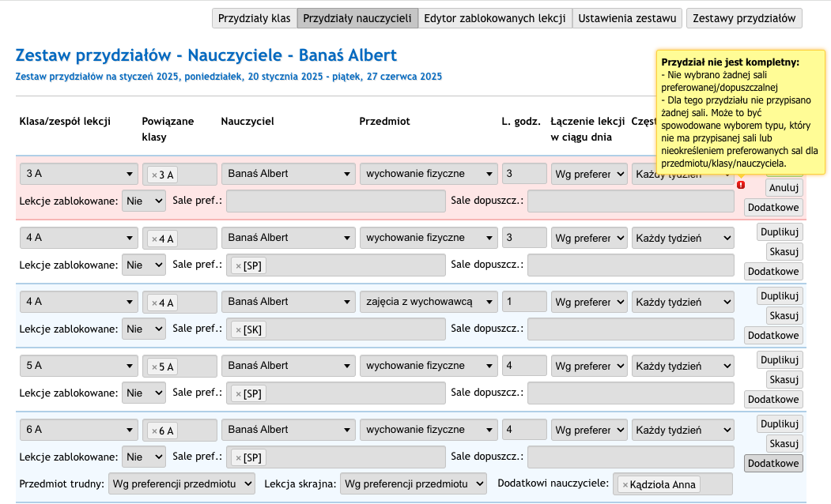Click the page heading 'Zestaw przydziałów - Nauczyciele - Banaś Albert'
Screen dimensions: 831x504
[206, 55]
